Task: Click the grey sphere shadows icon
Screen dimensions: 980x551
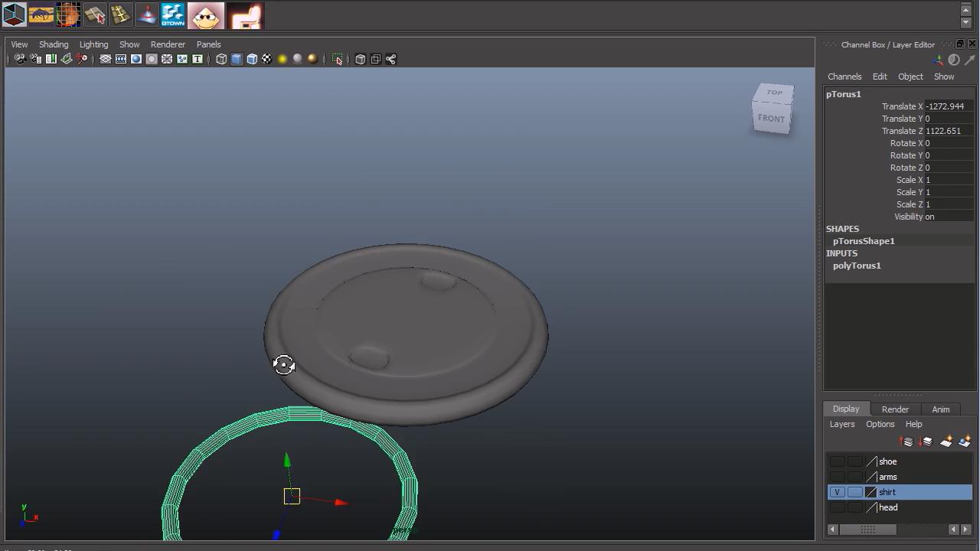Action: pos(298,59)
